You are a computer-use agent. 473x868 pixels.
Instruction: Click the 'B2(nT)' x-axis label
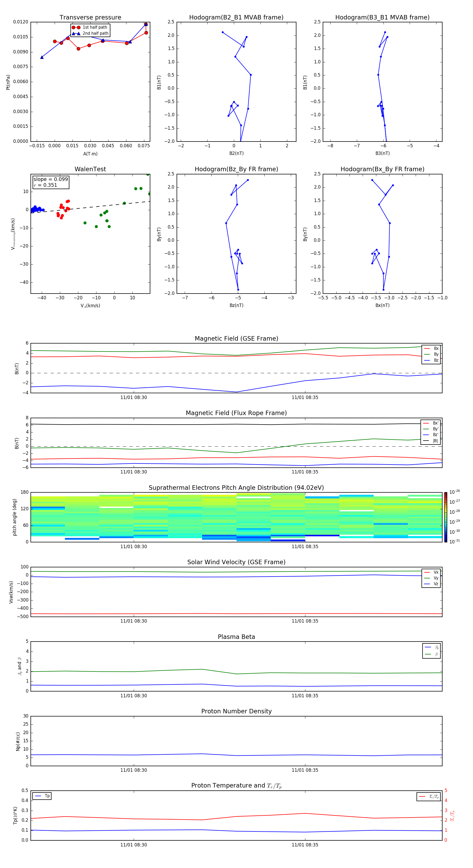pyautogui.click(x=236, y=153)
